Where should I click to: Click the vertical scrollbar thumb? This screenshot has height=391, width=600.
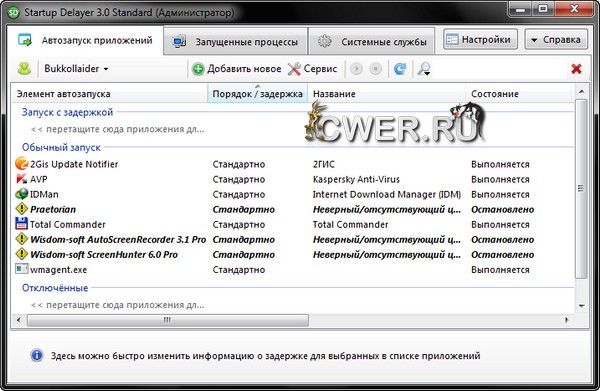coord(581,188)
